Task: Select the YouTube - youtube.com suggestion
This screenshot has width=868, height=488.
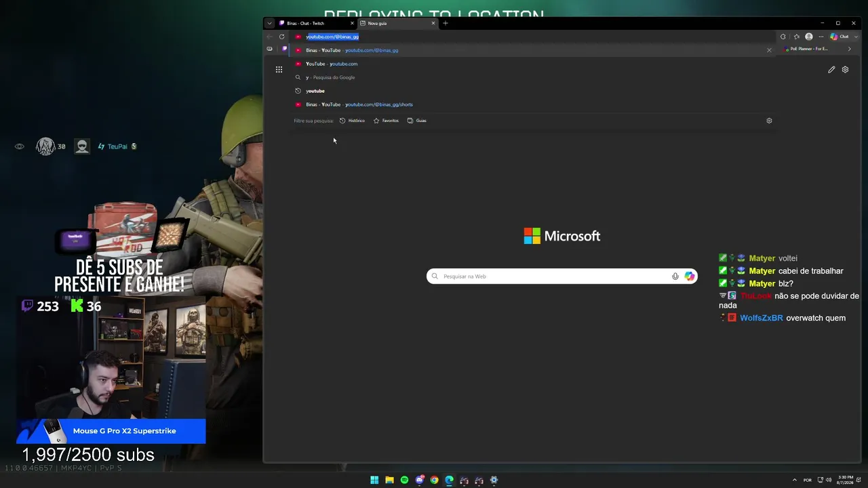Action: [532, 64]
